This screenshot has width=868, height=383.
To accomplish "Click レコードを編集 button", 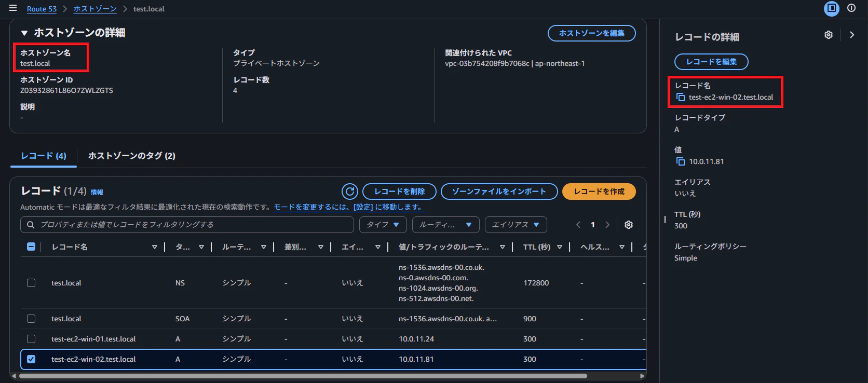I will 711,62.
